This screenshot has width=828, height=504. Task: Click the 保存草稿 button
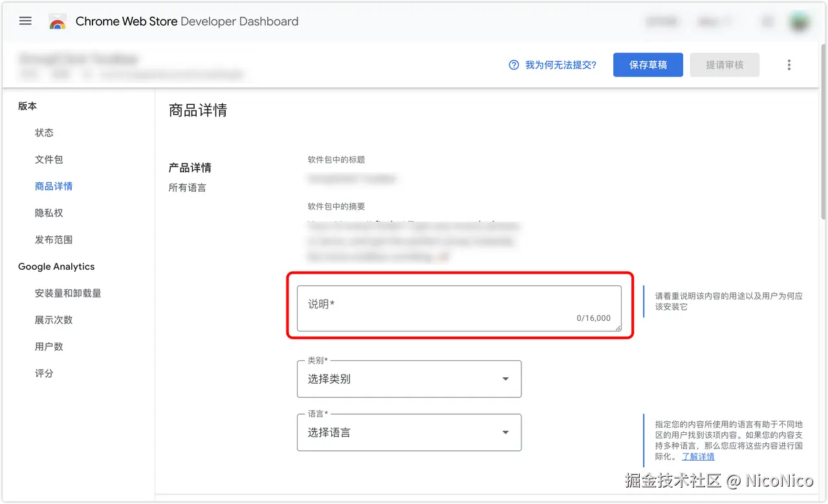(x=648, y=65)
